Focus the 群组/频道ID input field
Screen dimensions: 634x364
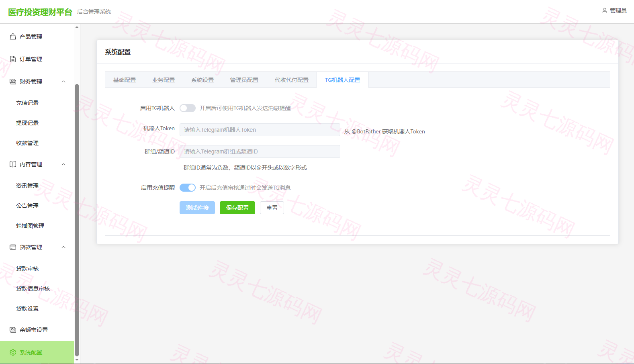260,151
